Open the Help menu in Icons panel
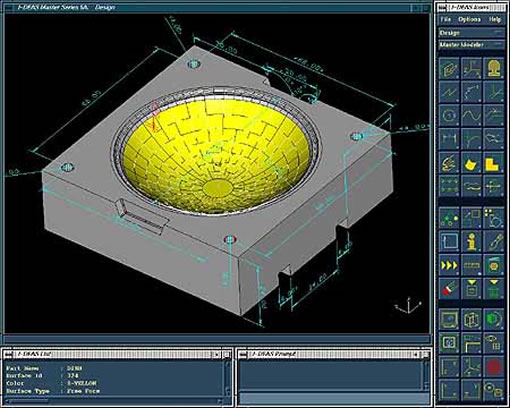This screenshot has height=408, width=510. coord(495,20)
